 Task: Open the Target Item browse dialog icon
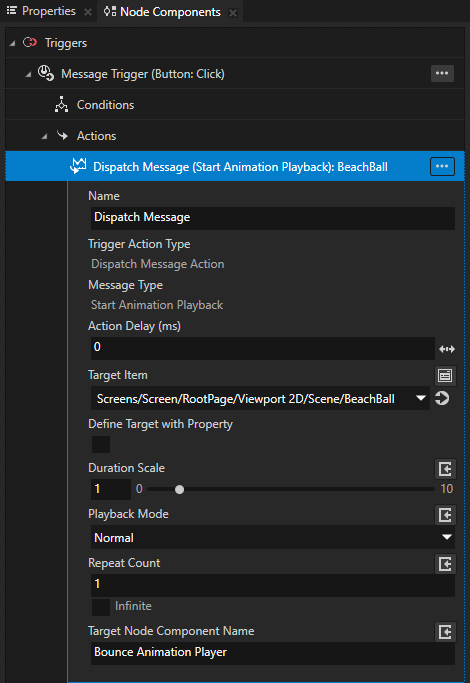click(x=445, y=375)
